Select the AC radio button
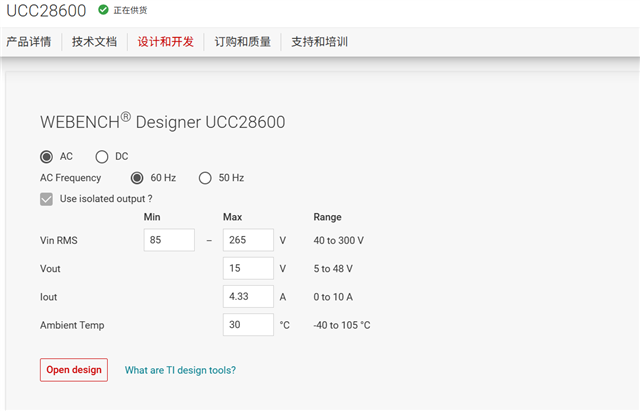This screenshot has width=640, height=411. pyautogui.click(x=46, y=156)
